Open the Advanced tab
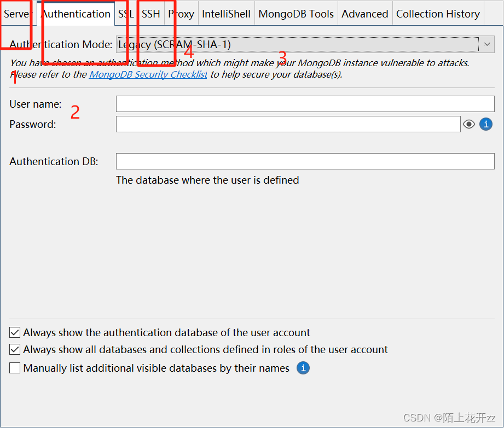Screen dimensions: 504x428 click(x=364, y=14)
